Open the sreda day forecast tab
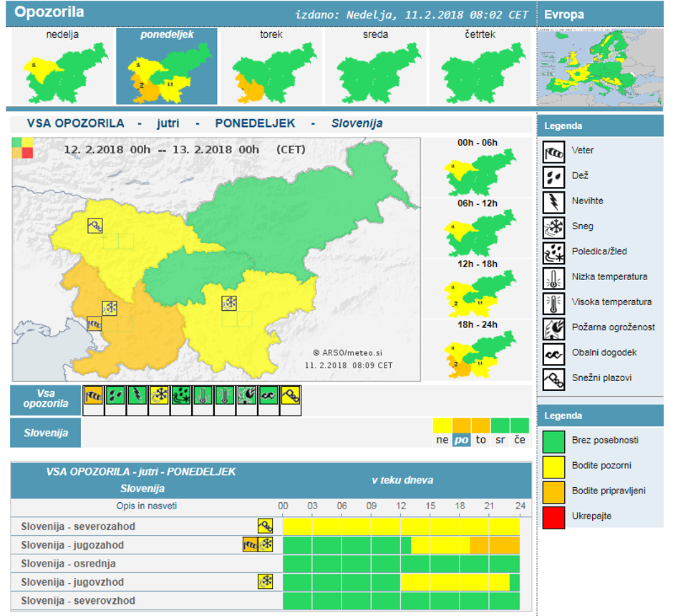 [x=375, y=67]
